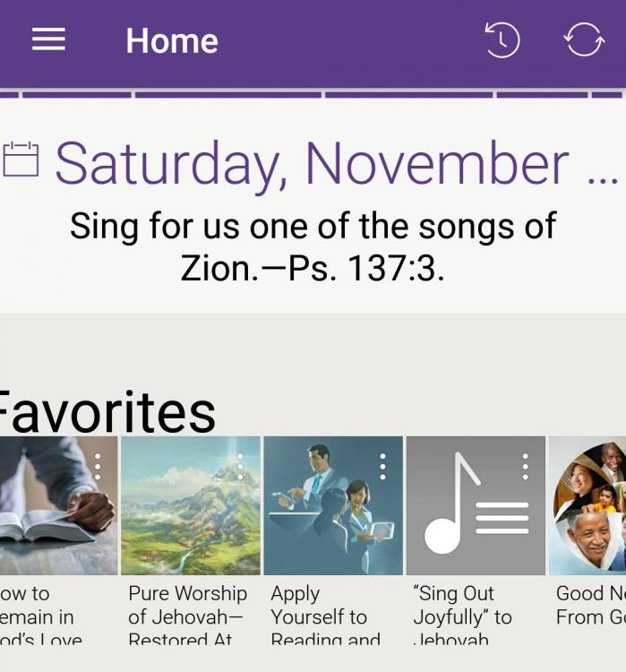Open options menu for Apply Yourself publication
The height and width of the screenshot is (672, 626).
382,466
